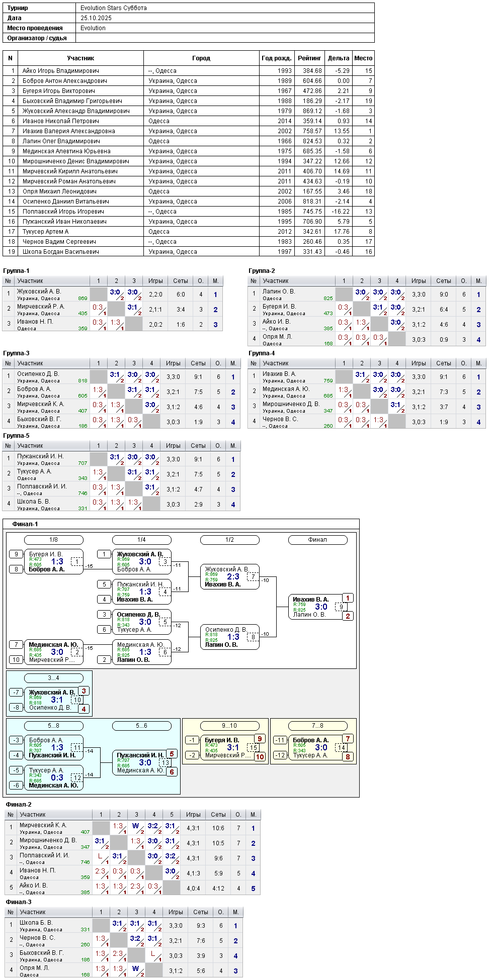Click "Бугеря И. В." in the 9...10 match
The height and width of the screenshot is (980, 491).
pyautogui.click(x=222, y=740)
